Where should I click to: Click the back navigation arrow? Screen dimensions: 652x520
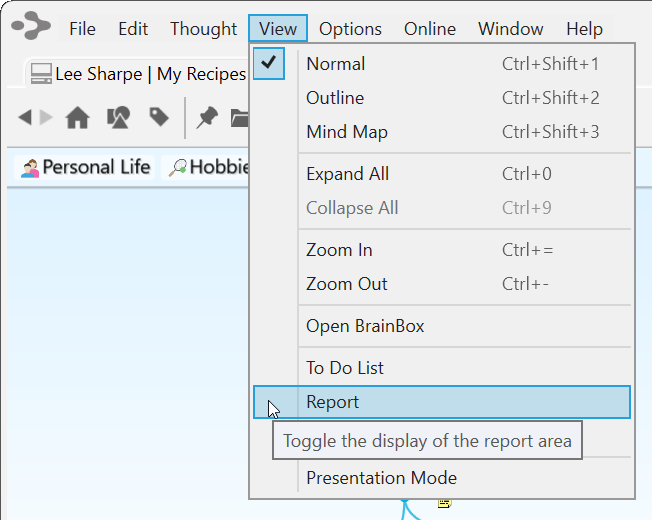25,118
